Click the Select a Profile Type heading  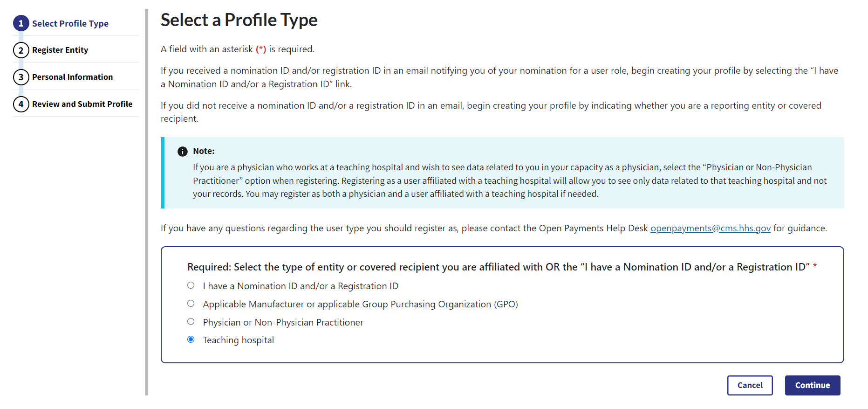click(239, 20)
